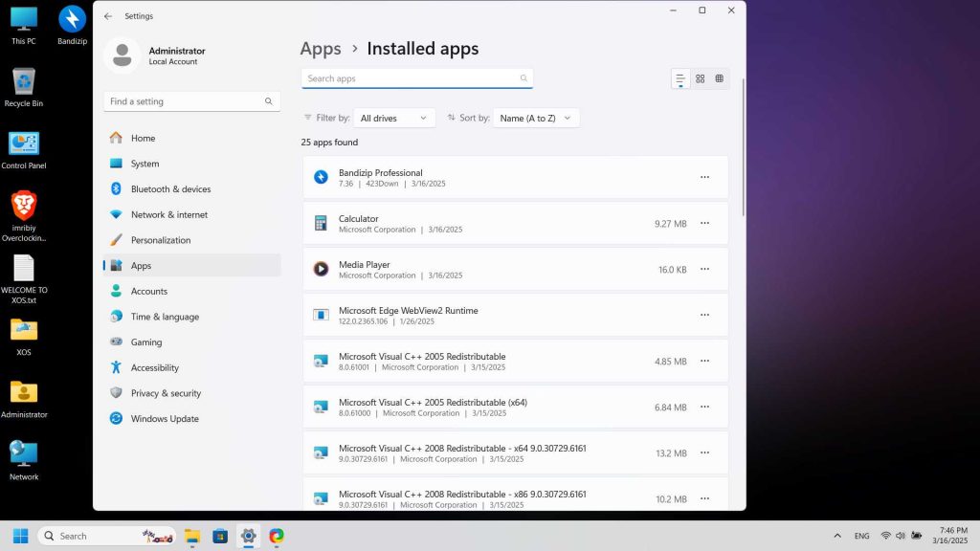
Task: Click the Apps breadcrumb link
Action: (321, 49)
